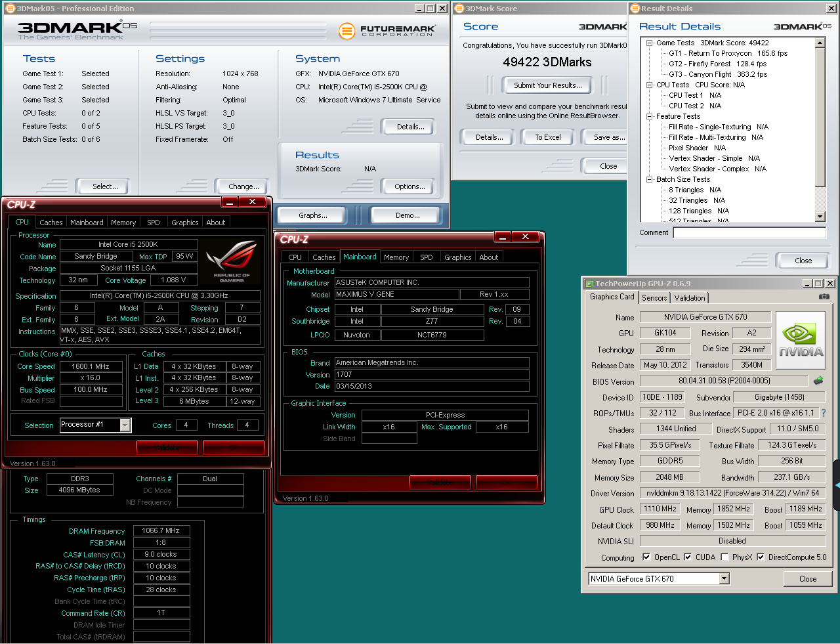Viewport: 840px width, 644px height.
Task: Click the Core Speed 1600.1 MHz value
Action: 91,366
